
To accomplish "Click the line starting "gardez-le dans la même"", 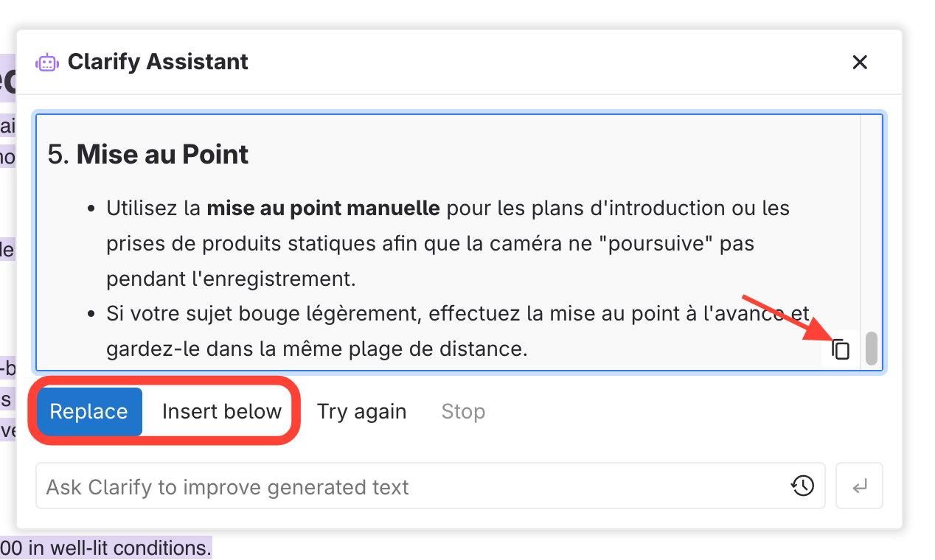I will tap(317, 349).
